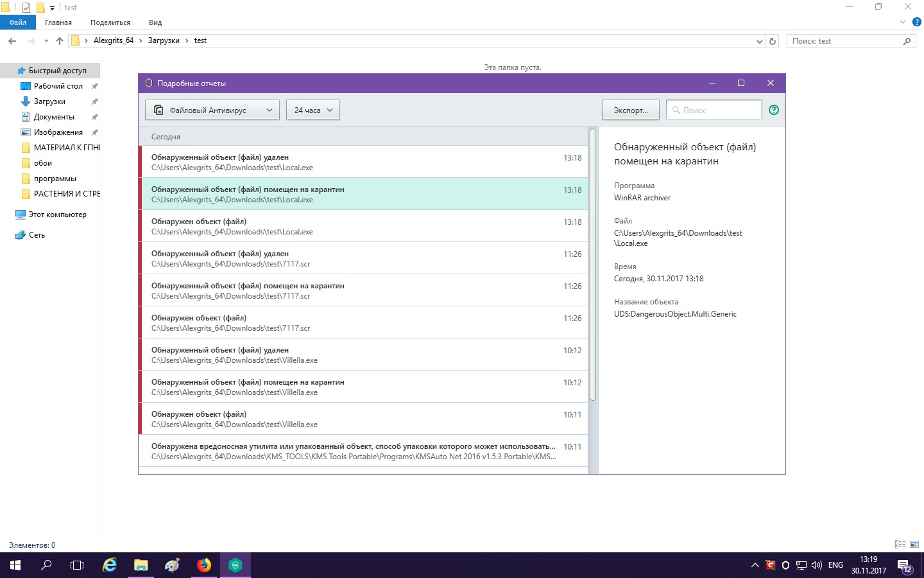Open the Windows notification center
924x578 pixels.
pos(905,566)
